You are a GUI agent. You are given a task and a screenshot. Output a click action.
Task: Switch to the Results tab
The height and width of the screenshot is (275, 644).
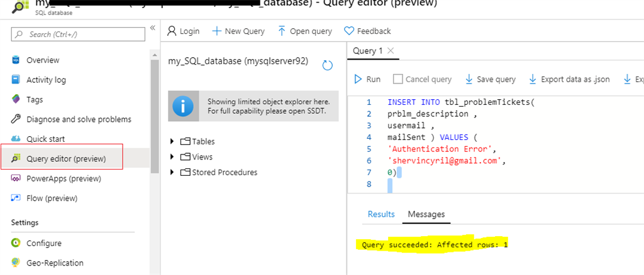click(381, 214)
